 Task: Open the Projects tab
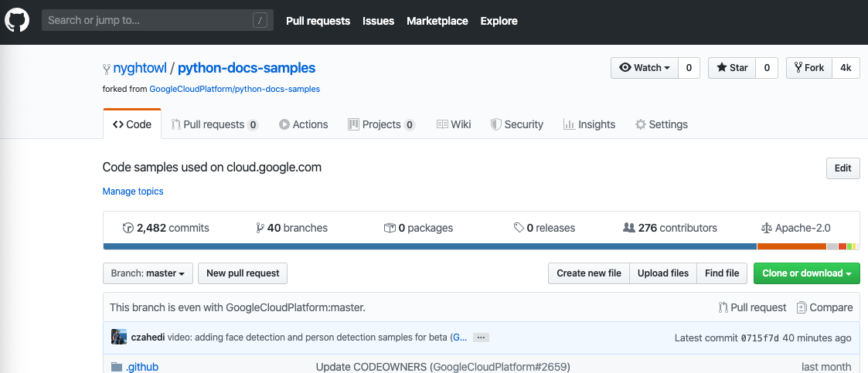tap(381, 124)
